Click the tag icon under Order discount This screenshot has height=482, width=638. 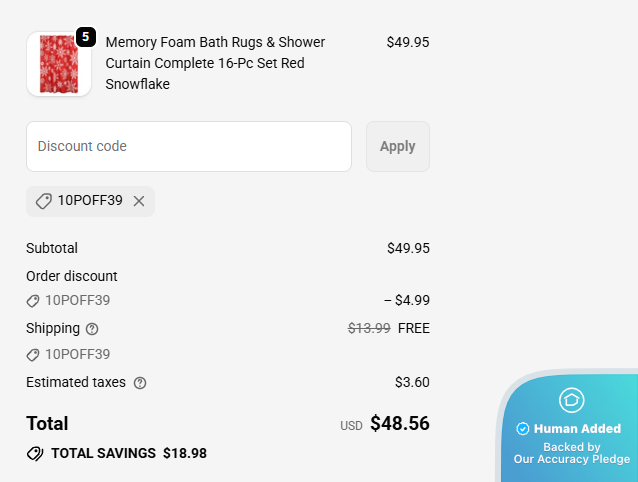33,301
